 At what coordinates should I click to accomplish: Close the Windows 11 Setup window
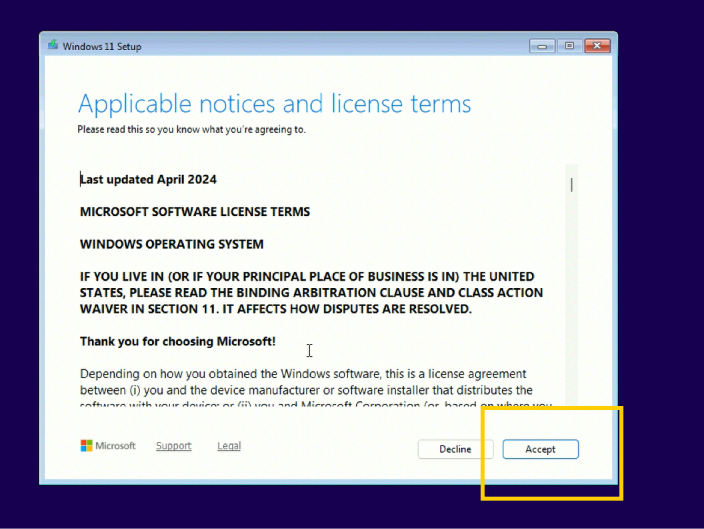(597, 46)
